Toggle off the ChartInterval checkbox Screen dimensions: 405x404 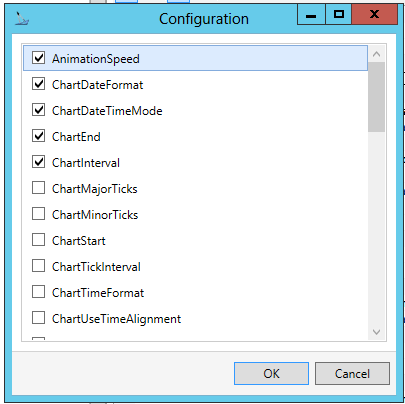tap(39, 162)
